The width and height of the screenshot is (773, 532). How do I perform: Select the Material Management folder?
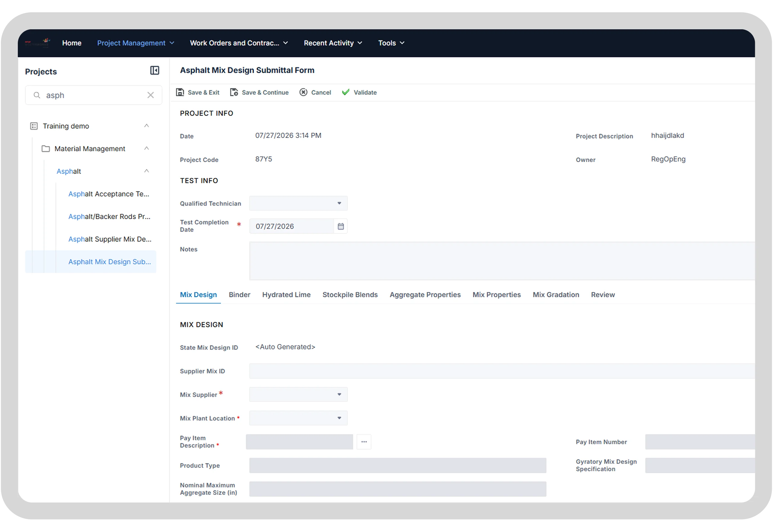(x=90, y=149)
